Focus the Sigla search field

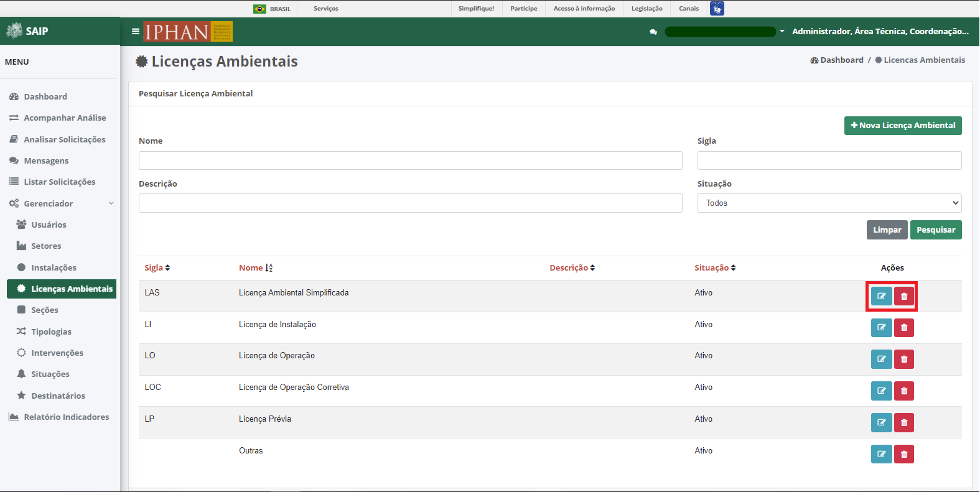point(829,160)
